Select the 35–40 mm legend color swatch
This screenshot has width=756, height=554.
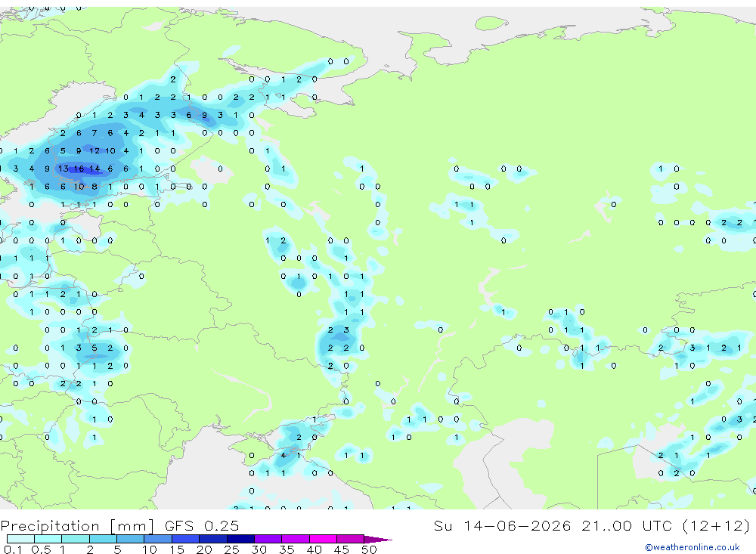tap(296, 539)
